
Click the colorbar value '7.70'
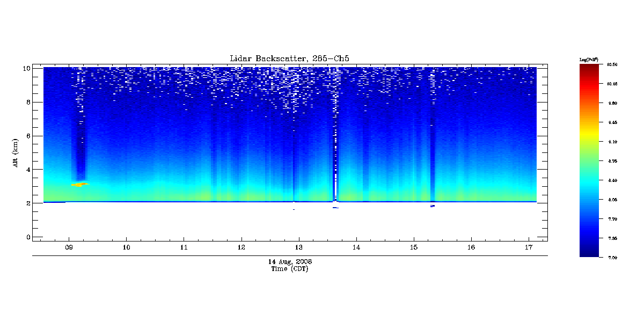point(612,218)
